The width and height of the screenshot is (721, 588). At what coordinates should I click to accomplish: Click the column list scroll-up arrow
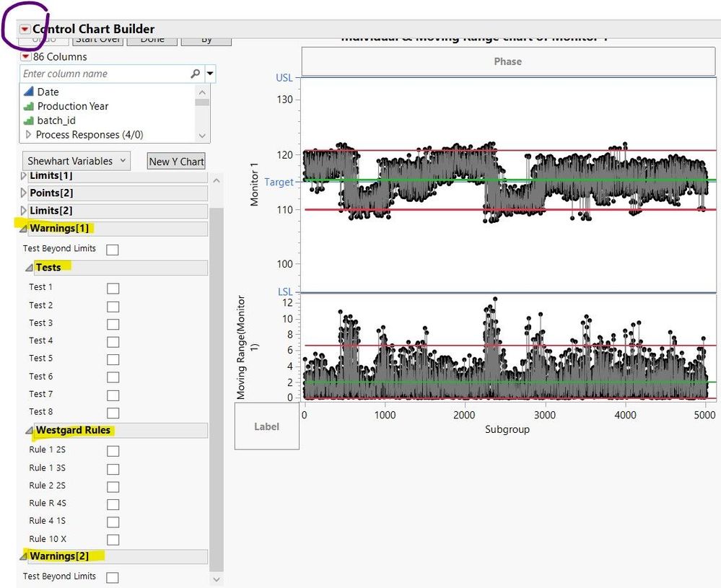point(202,92)
